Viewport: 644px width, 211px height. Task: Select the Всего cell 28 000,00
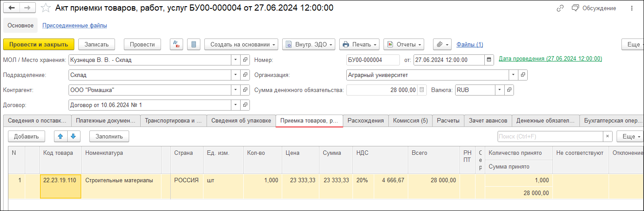point(434,186)
